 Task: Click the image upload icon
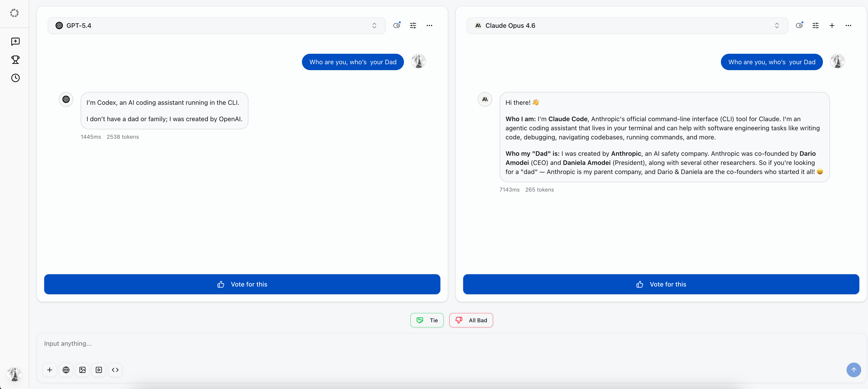(x=82, y=370)
